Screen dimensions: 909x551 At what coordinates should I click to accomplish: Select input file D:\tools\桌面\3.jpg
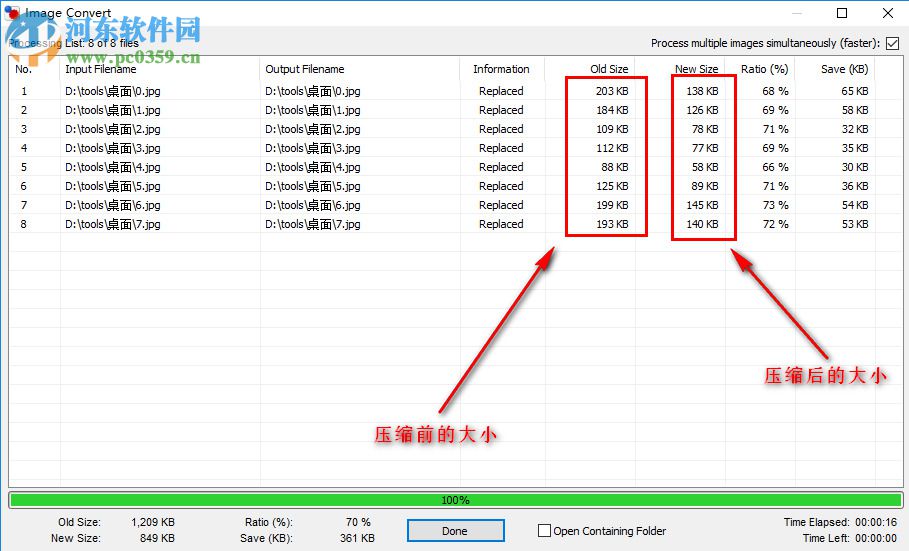coord(113,148)
